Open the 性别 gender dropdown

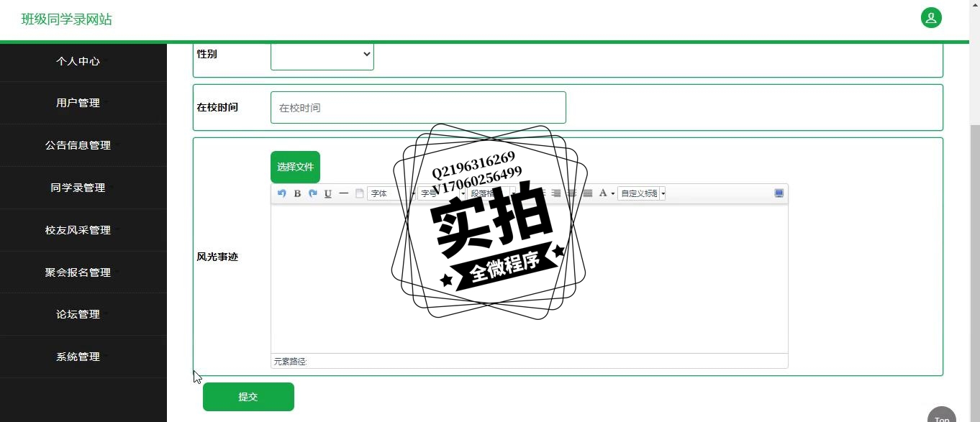coord(322,54)
